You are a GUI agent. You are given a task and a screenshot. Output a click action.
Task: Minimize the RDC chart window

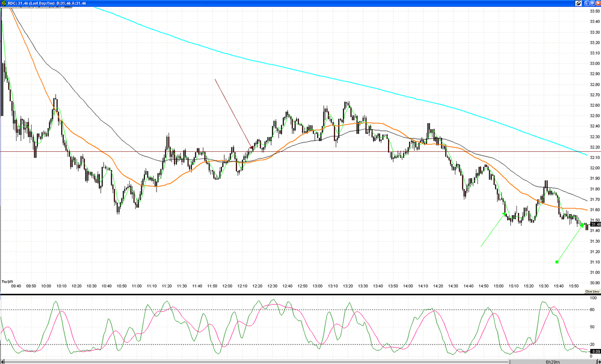(x=587, y=3)
